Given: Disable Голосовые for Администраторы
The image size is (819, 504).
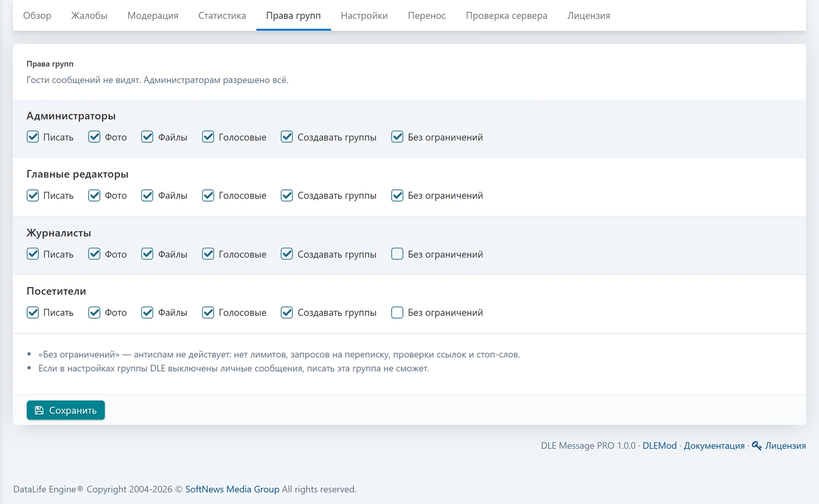Looking at the screenshot, I should 208,137.
